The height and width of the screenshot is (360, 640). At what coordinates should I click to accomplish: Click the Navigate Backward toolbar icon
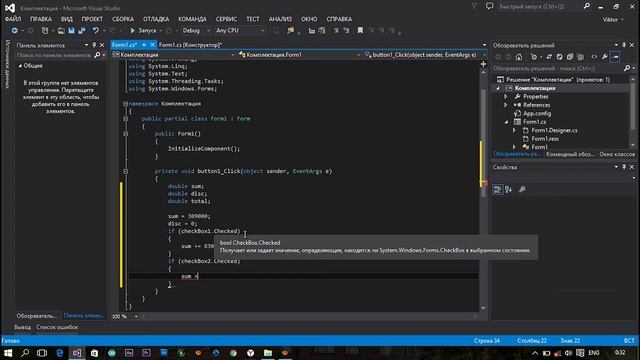(14, 31)
